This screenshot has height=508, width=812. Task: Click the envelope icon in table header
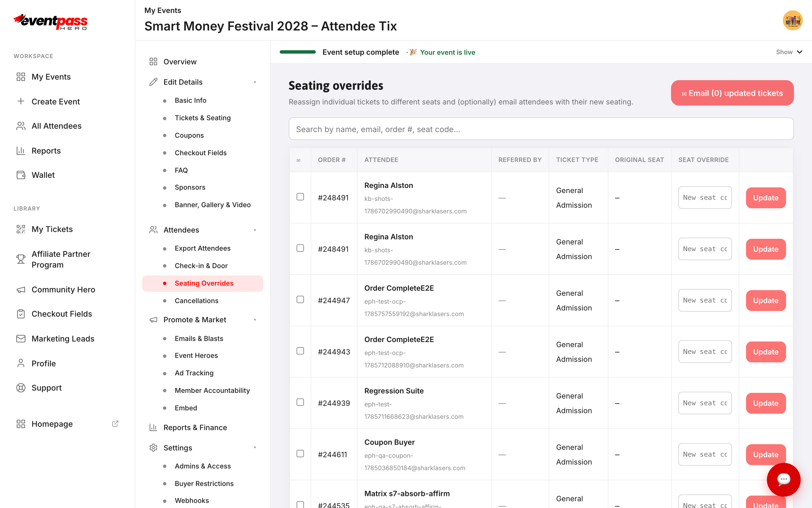(298, 160)
